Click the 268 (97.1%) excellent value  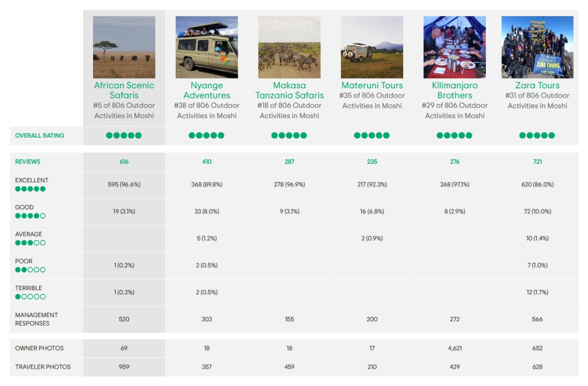pos(455,185)
